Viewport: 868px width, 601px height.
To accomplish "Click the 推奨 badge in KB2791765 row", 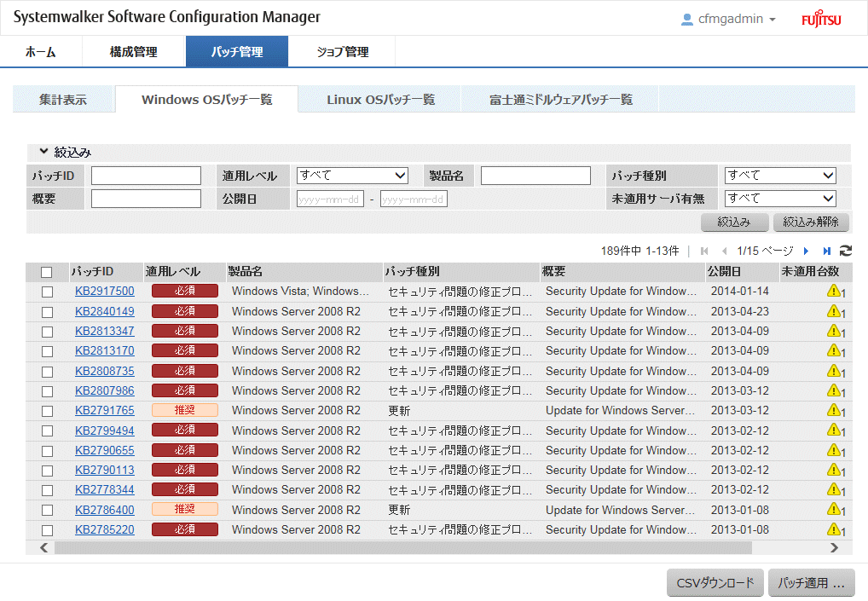I will coord(185,410).
